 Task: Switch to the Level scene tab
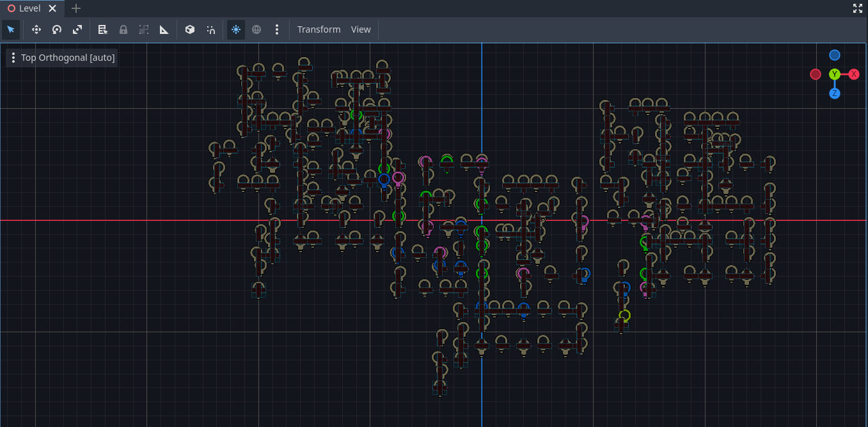[x=29, y=8]
